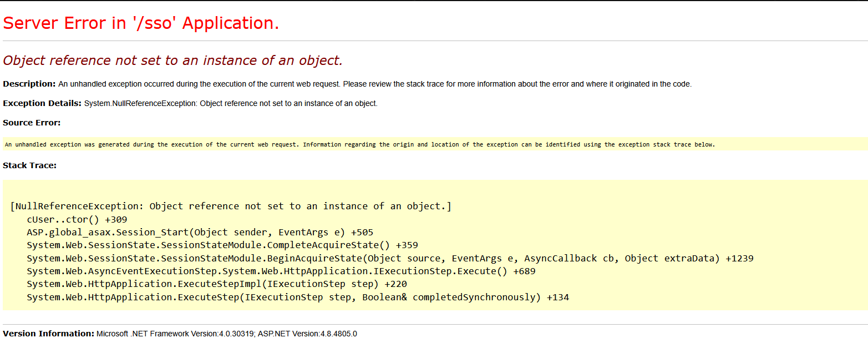Click the "Microsoft .NET Framework Version:4.0.30319" text
The width and height of the screenshot is (868, 358).
pyautogui.click(x=175, y=334)
